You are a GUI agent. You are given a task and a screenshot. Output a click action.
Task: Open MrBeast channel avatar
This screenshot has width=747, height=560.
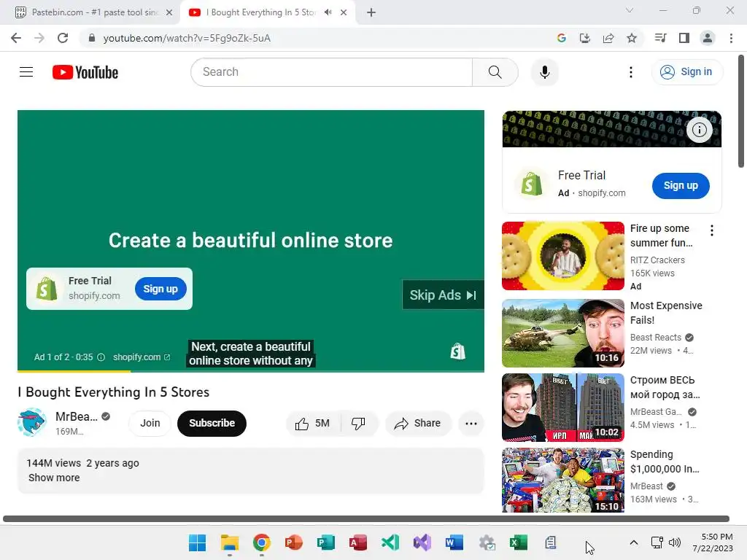click(x=32, y=422)
